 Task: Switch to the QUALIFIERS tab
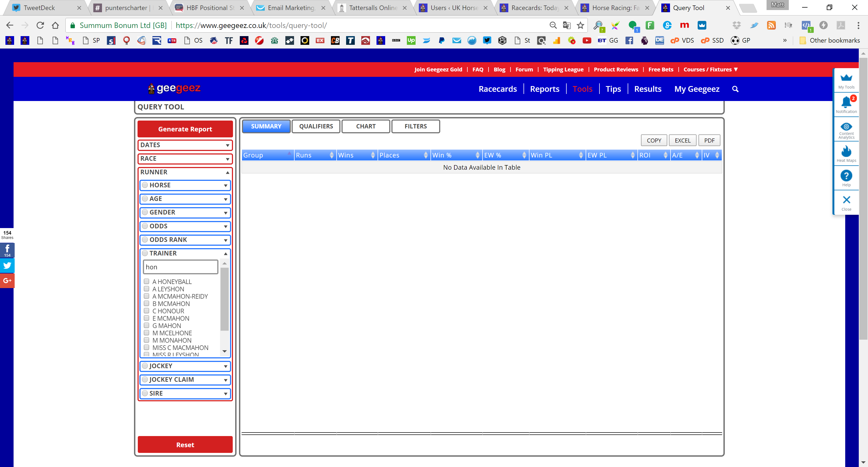click(x=316, y=127)
